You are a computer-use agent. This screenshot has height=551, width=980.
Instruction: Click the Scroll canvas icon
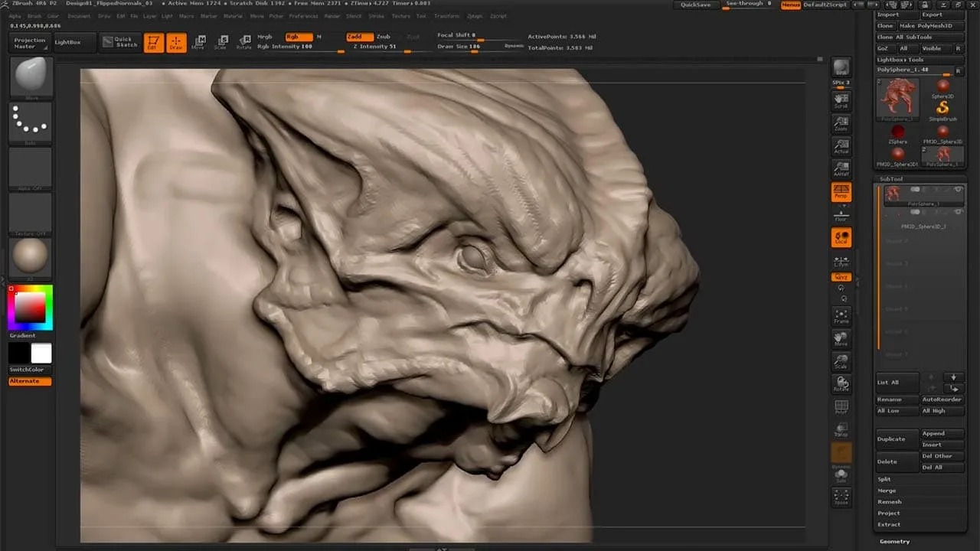pyautogui.click(x=841, y=101)
